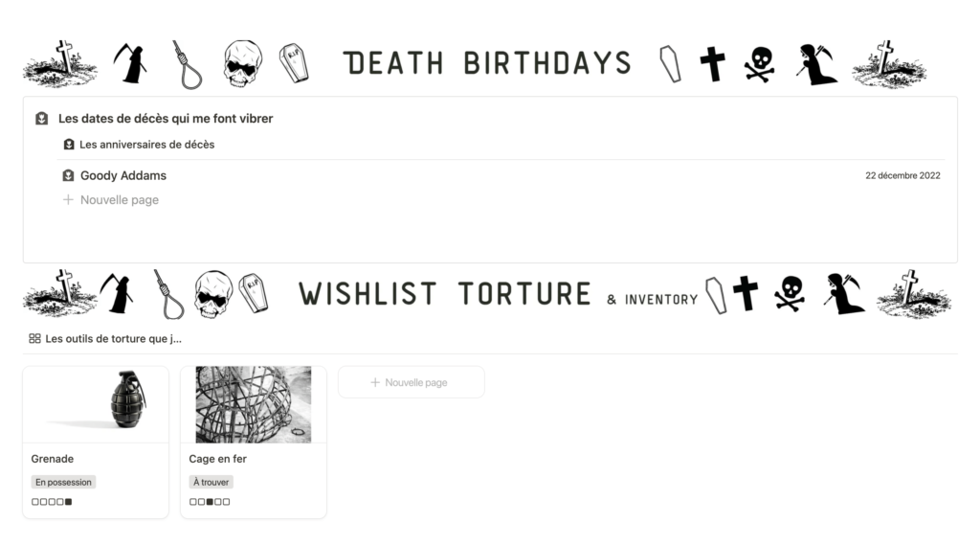The image size is (980, 545).
Task: Click the tombstone icon beside Goody Addams
Action: 68,176
